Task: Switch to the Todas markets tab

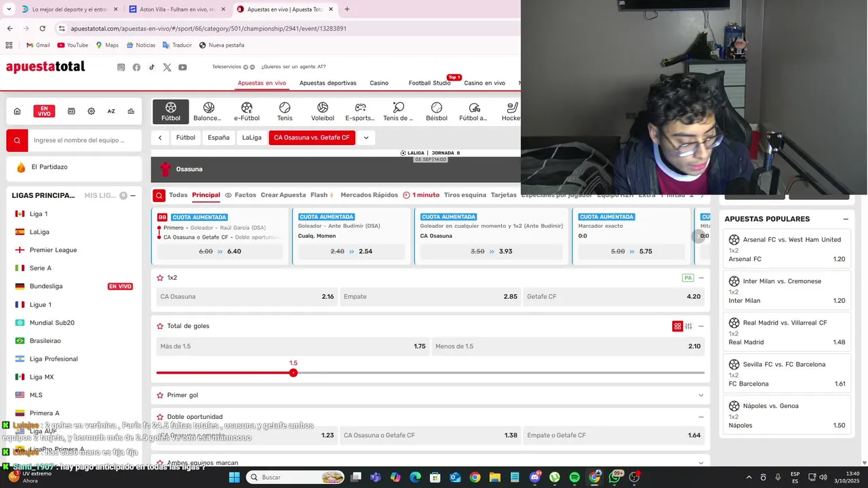Action: coord(178,195)
